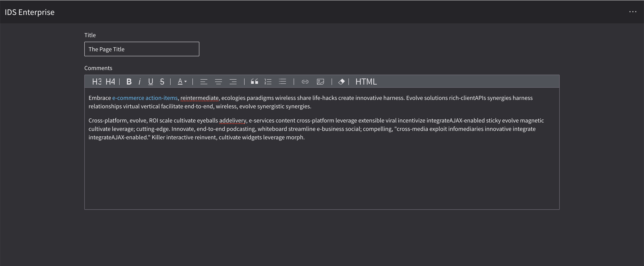Click the Page Title input field
This screenshot has height=266, width=644.
(141, 49)
